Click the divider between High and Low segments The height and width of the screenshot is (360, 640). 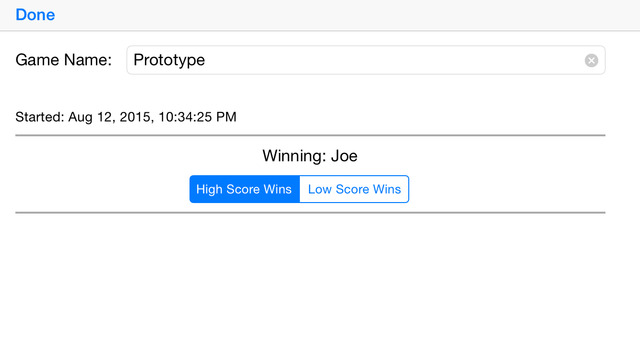[x=300, y=189]
